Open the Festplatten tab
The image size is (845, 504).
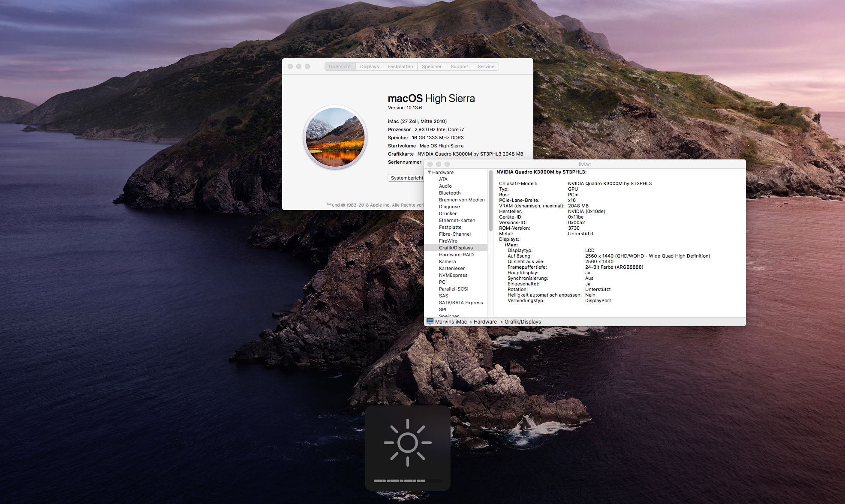[400, 66]
